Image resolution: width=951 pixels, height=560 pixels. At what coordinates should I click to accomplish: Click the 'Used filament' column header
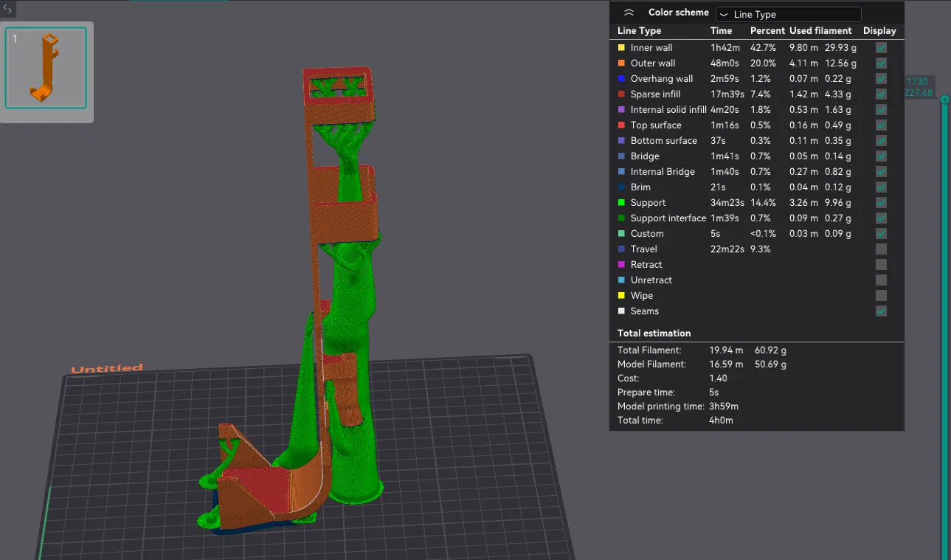pyautogui.click(x=820, y=31)
